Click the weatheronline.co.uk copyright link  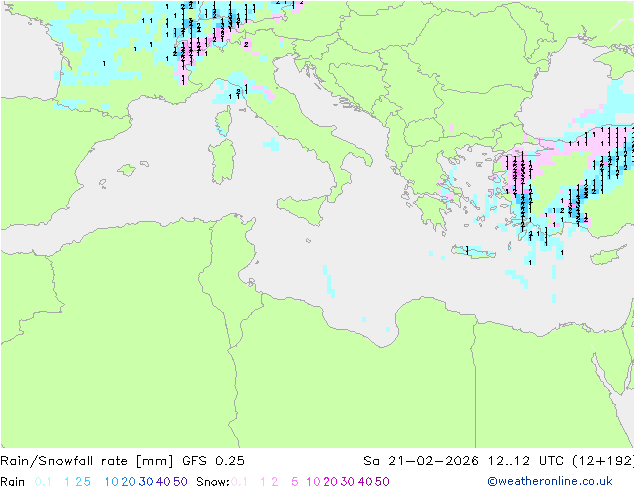pyautogui.click(x=550, y=481)
